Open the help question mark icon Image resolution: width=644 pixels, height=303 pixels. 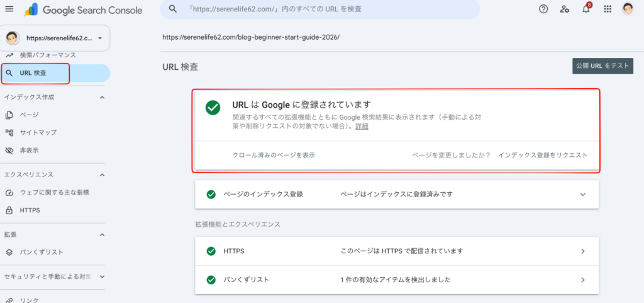coord(543,9)
